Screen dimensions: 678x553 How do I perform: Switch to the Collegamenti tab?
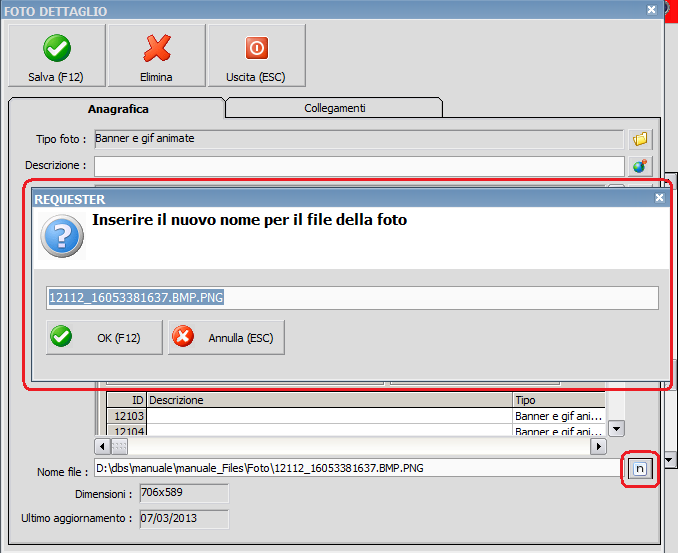(x=334, y=108)
